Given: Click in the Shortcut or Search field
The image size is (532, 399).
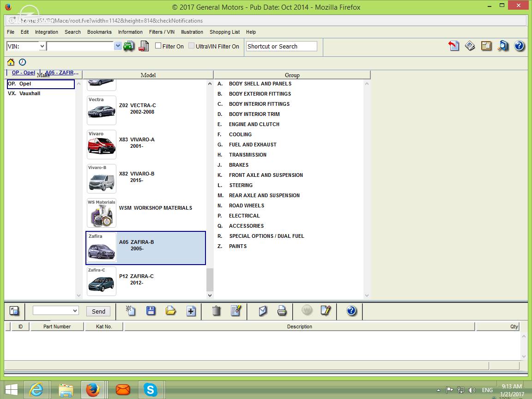Looking at the screenshot, I should tap(282, 46).
